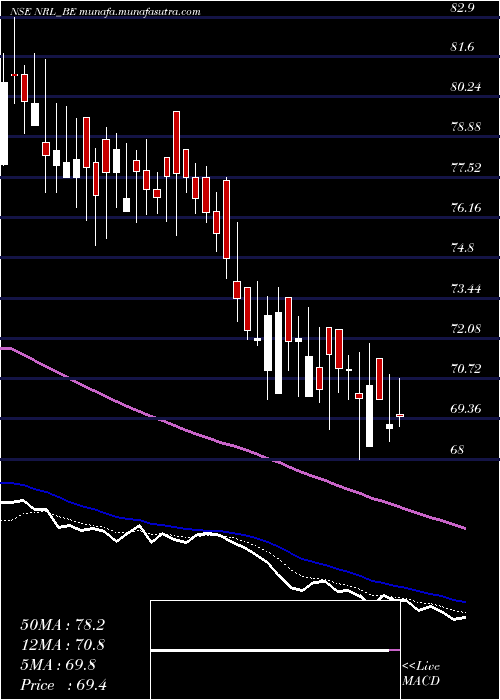This screenshot has width=500, height=700.
Task: Click the 77.52 price axis label
Action: click(x=467, y=168)
